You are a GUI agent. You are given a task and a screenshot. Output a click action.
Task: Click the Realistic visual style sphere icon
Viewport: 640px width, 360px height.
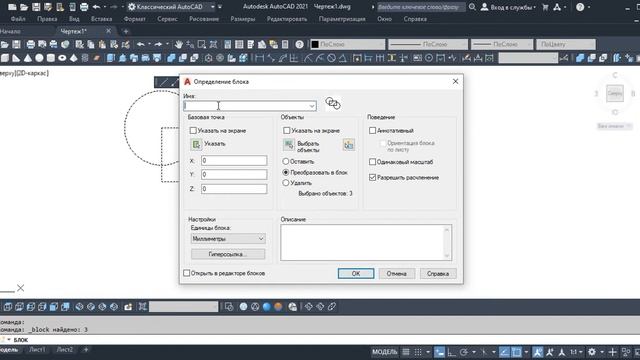[x=267, y=307]
